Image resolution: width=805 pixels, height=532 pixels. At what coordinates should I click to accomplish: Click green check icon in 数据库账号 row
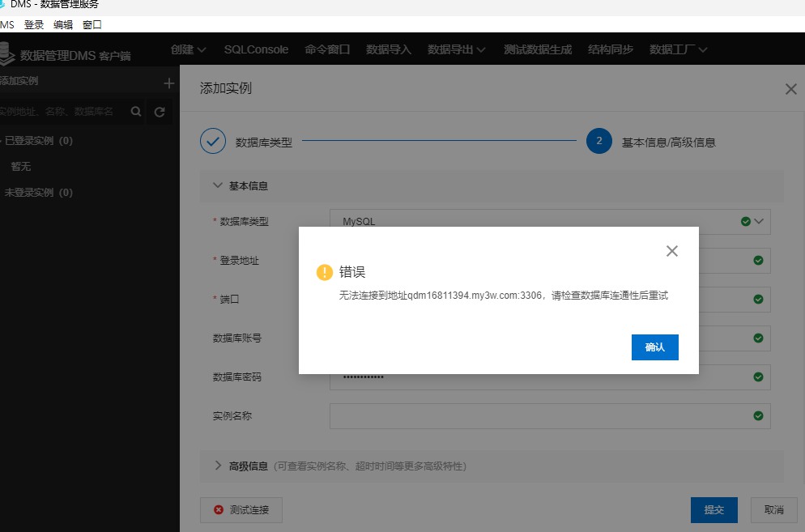click(x=758, y=338)
